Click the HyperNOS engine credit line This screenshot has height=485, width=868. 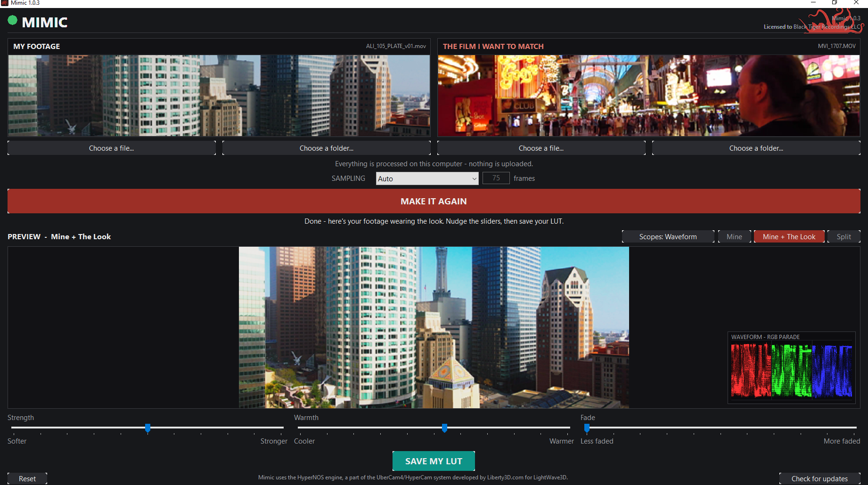point(413,477)
